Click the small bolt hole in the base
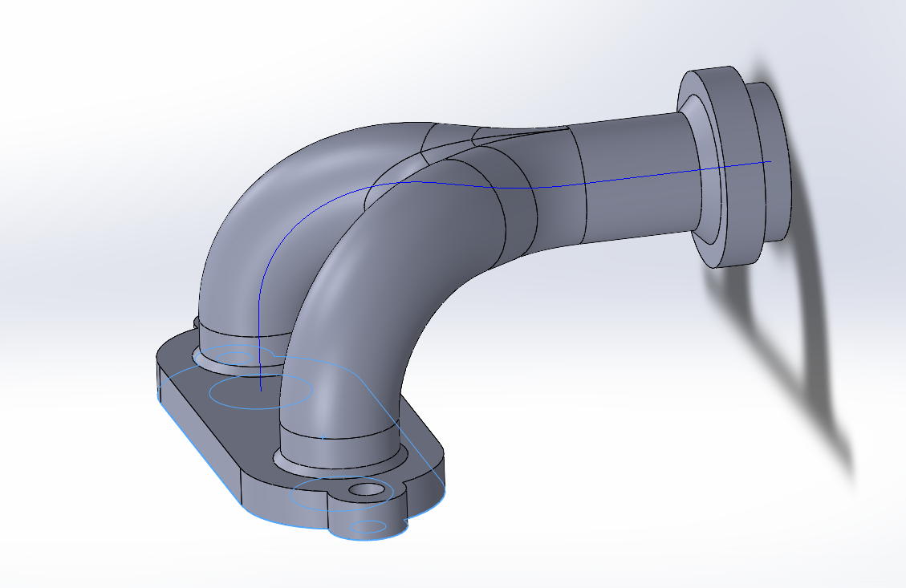906x588 pixels. (367, 487)
